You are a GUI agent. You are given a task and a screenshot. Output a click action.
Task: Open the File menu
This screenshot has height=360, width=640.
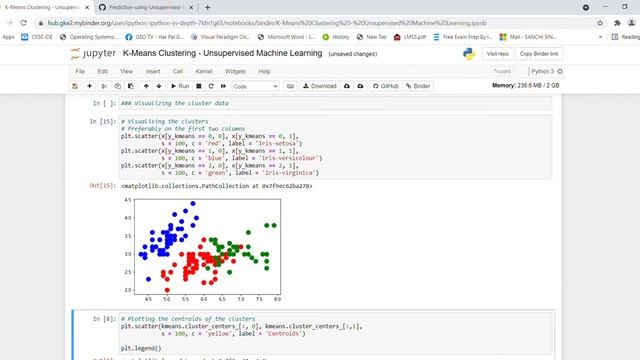click(x=80, y=71)
